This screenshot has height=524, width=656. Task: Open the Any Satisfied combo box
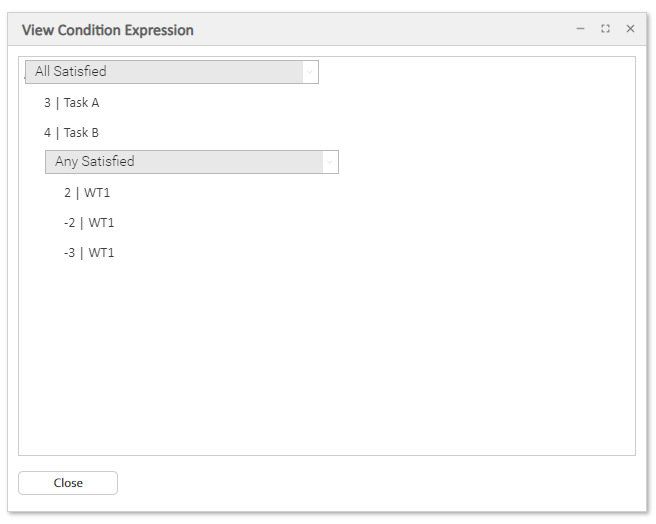pos(185,162)
